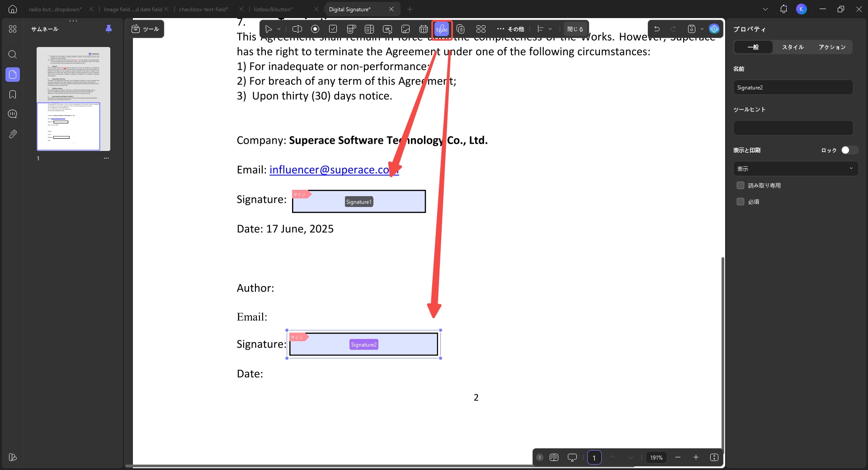The height and width of the screenshot is (470, 868).
Task: Click the redo icon
Action: (673, 29)
